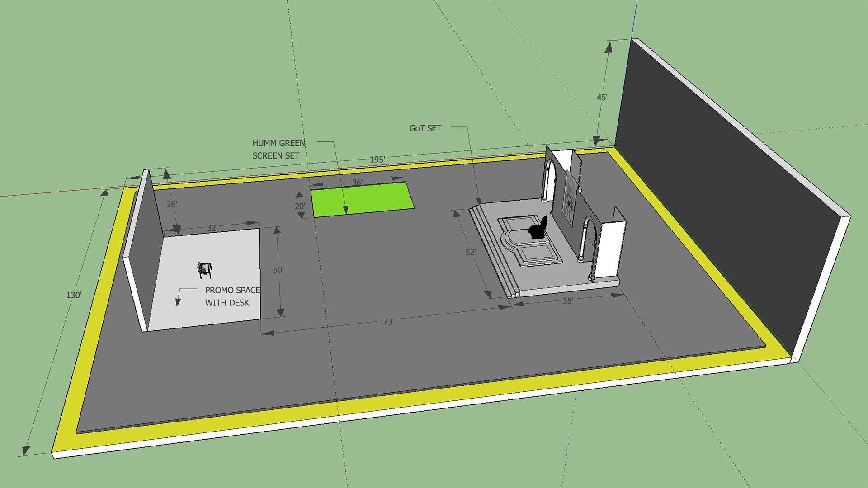
Task: Click the 73' spacing dimension text
Action: coord(388,322)
